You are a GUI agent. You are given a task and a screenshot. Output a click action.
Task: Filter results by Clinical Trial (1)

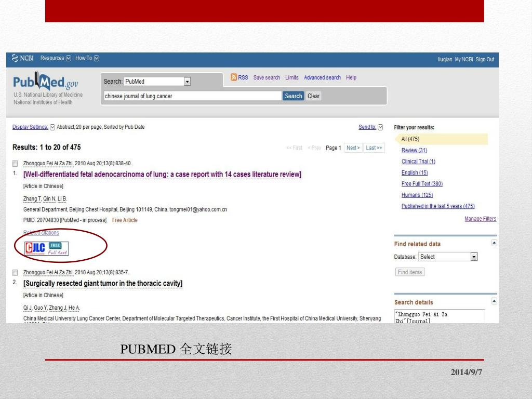(418, 162)
